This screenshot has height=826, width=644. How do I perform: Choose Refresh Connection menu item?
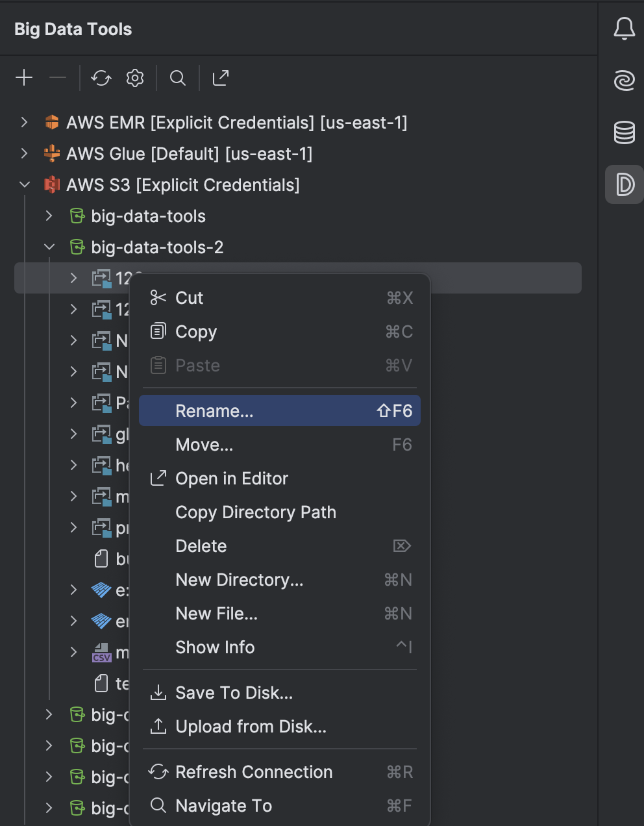pyautogui.click(x=280, y=771)
